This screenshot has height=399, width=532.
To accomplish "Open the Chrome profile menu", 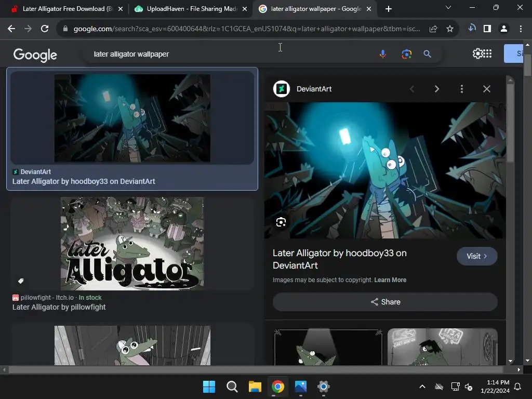I will [x=504, y=29].
